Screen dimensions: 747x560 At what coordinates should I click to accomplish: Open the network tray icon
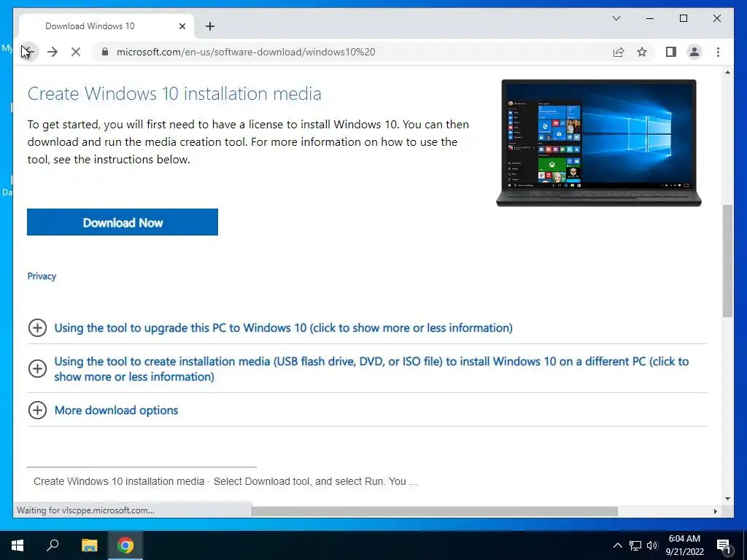[635, 545]
